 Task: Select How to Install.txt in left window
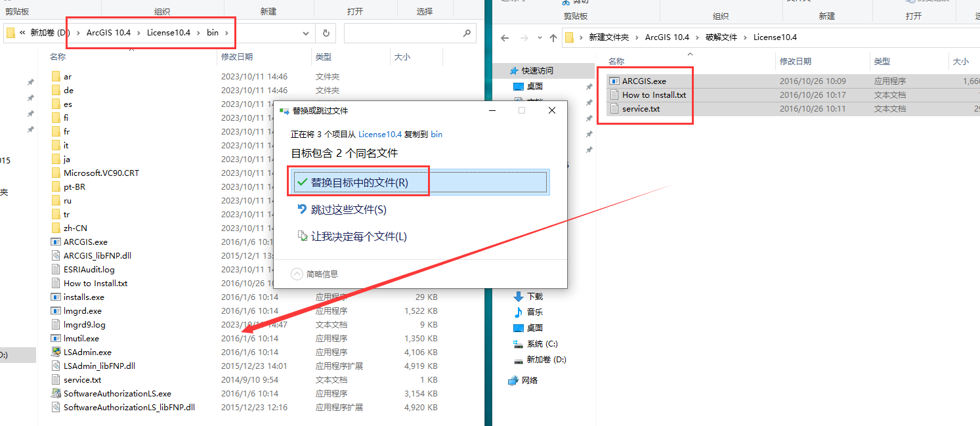[x=95, y=284]
